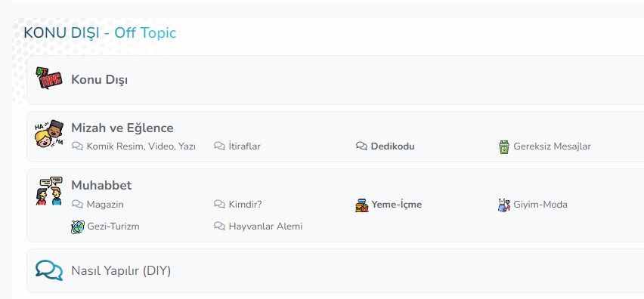Go to Komik Resim, Video, Yazı subforum
This screenshot has width=644, height=299.
(x=141, y=146)
